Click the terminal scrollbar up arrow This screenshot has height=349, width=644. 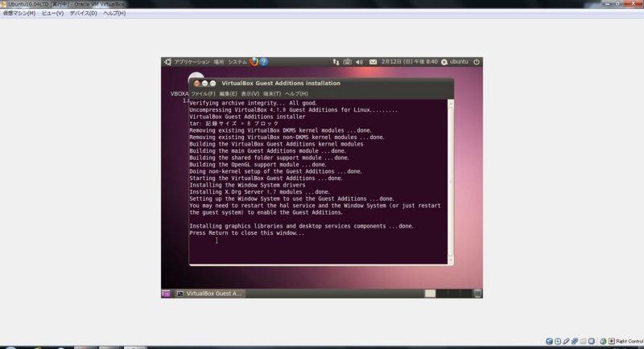pos(451,104)
